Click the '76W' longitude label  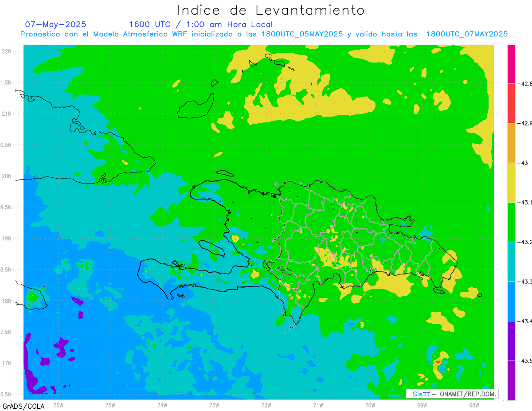click(58, 405)
